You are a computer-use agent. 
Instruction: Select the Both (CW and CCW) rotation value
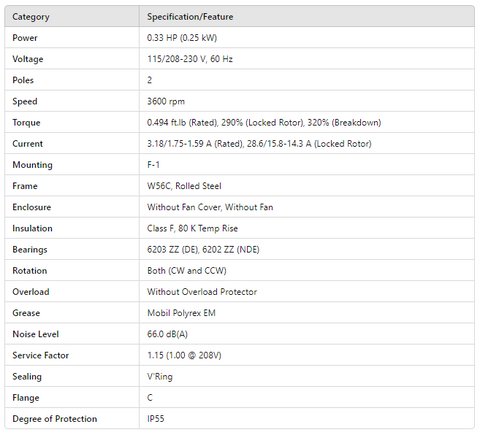coord(187,271)
